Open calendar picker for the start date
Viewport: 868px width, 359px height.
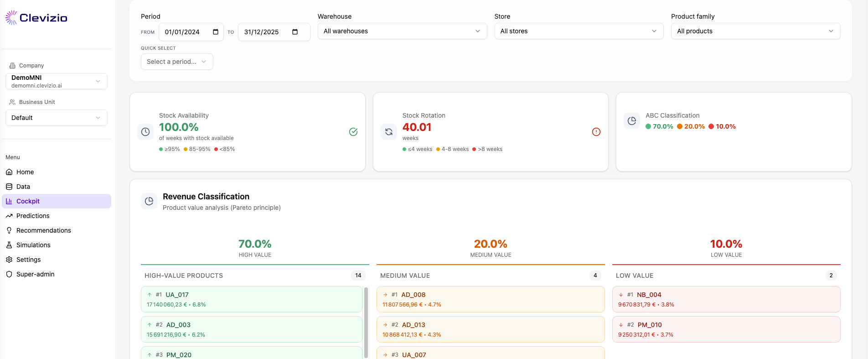(x=216, y=32)
